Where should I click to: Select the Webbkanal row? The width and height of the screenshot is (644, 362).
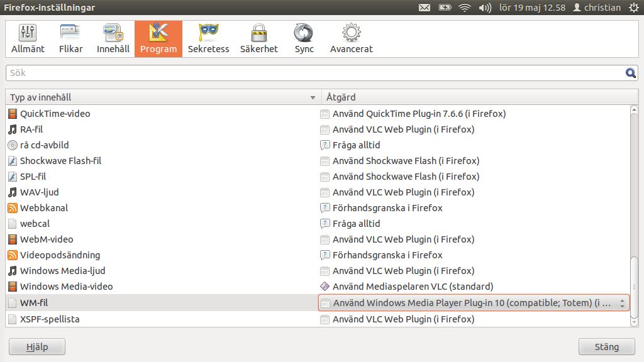pyautogui.click(x=318, y=208)
